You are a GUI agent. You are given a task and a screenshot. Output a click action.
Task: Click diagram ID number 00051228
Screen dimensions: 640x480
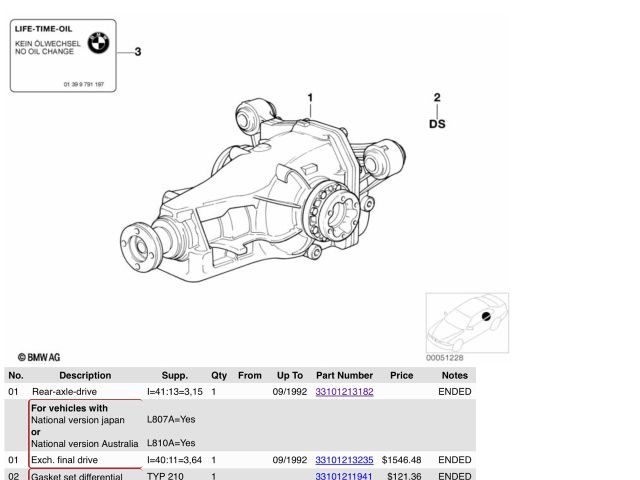click(x=445, y=357)
